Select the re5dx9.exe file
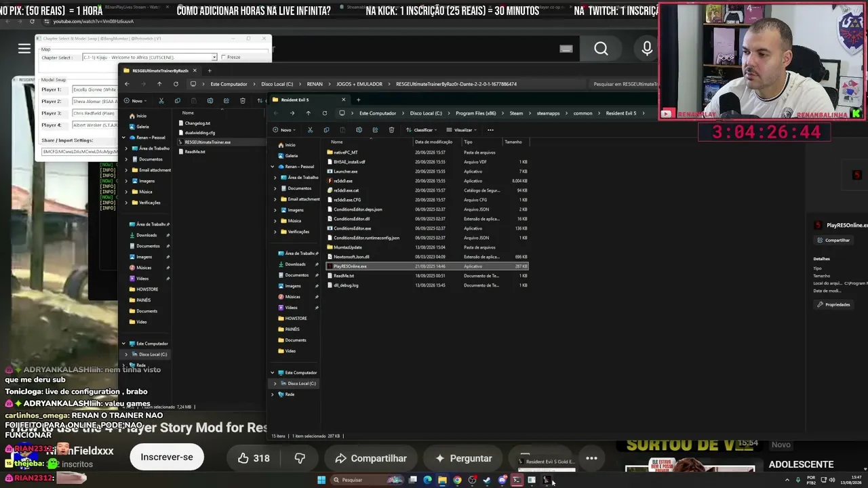The image size is (868, 488). (427, 181)
